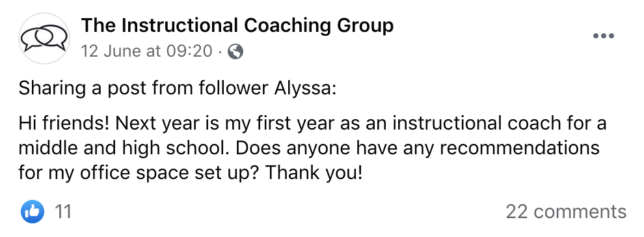This screenshot has height=237, width=644.
Task: Click the globe public audience icon
Action: tap(235, 51)
